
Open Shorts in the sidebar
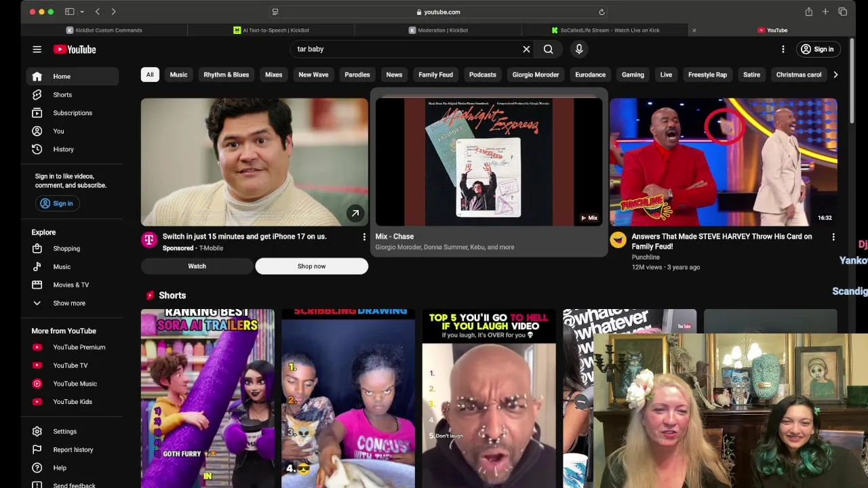(x=73, y=95)
